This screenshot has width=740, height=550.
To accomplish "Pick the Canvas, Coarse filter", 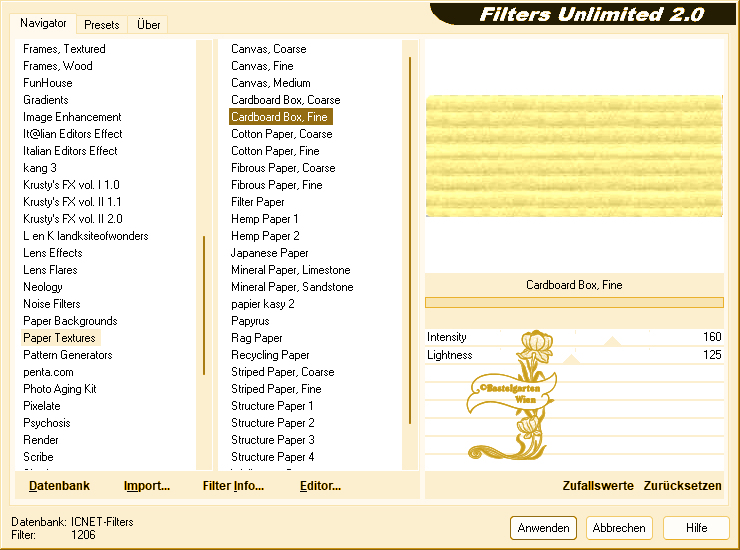I will (x=269, y=49).
